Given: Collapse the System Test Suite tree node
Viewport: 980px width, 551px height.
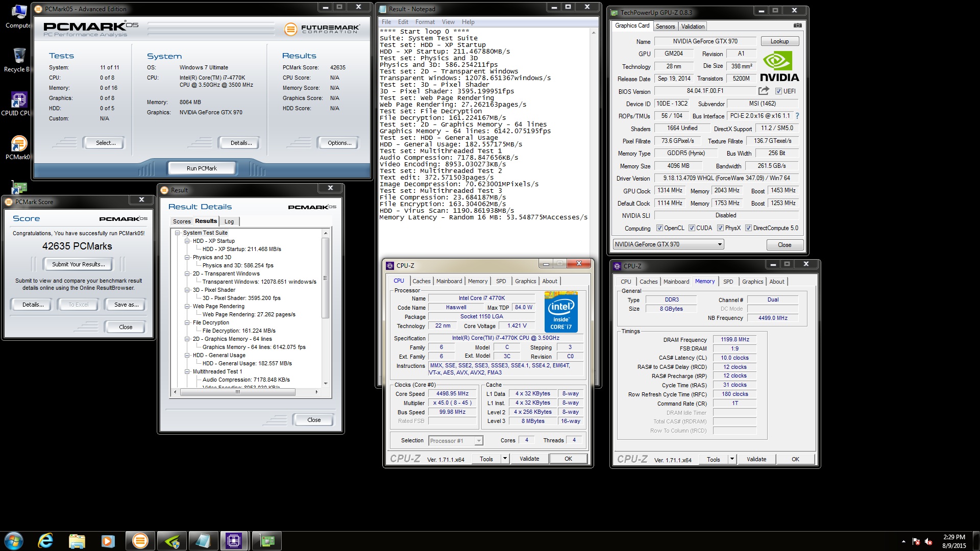Looking at the screenshot, I should [178, 233].
